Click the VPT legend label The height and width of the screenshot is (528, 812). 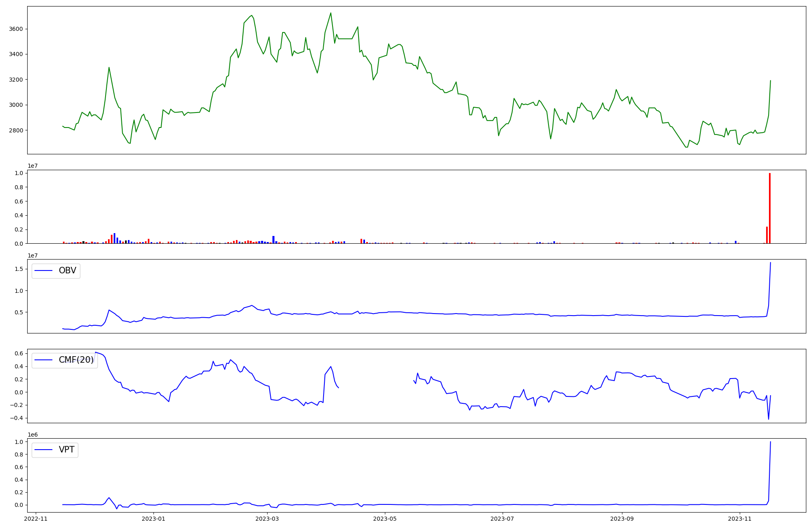67,450
